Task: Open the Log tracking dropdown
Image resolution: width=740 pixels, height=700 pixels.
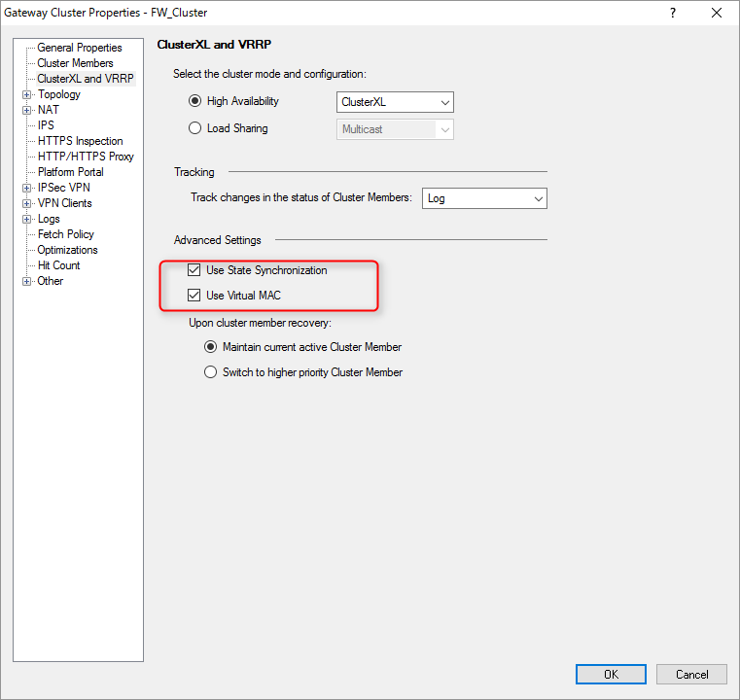Action: pos(484,198)
